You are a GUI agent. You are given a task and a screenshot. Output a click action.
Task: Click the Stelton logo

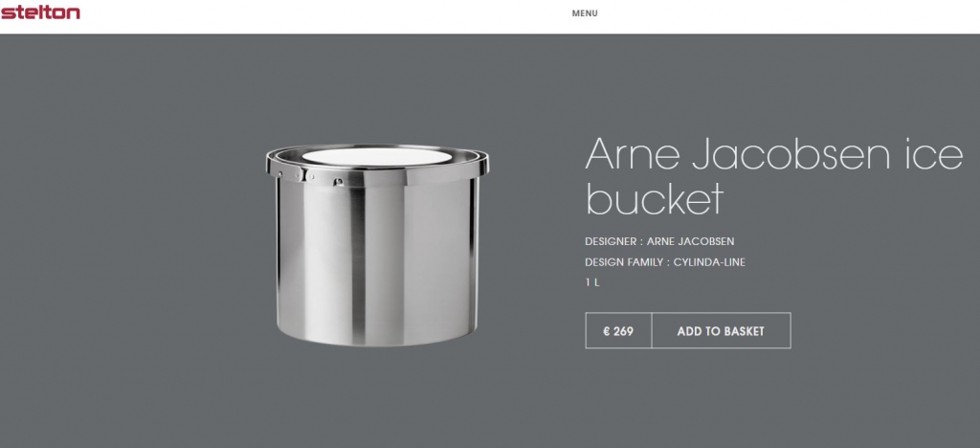pos(40,12)
